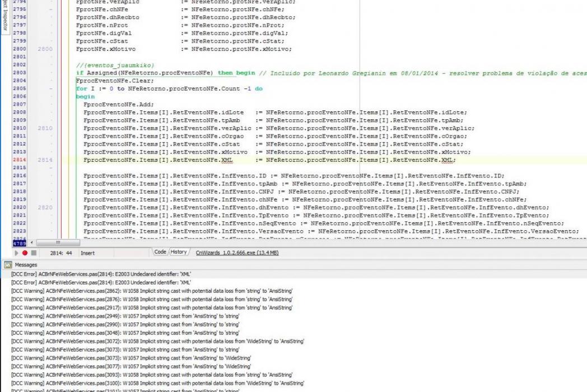The image size is (587, 392).
Task: Select the second DCC Error Undeclared identifier message
Action: (x=101, y=282)
